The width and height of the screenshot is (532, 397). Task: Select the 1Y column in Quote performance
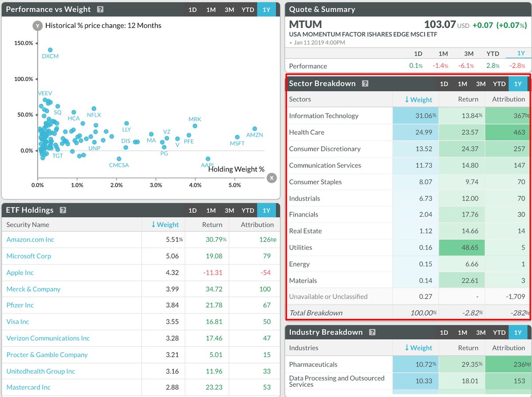521,53
